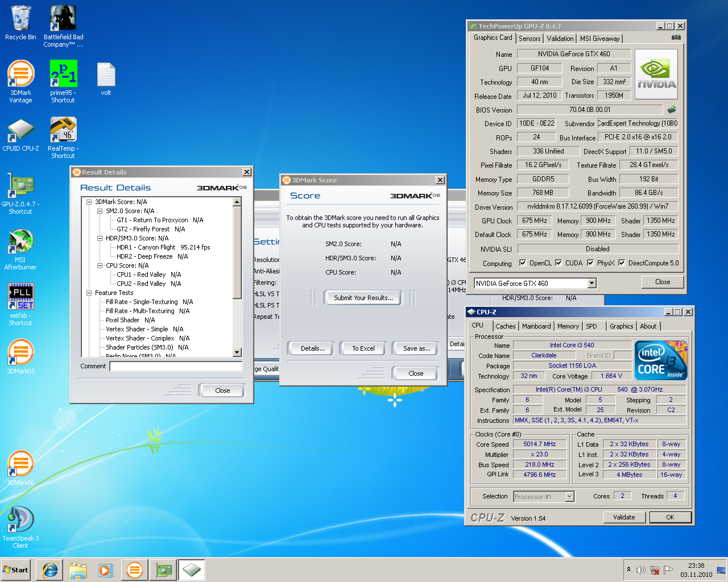The width and height of the screenshot is (728, 582).
Task: Switch to Memory tab in CPU-Z
Action: pos(568,326)
